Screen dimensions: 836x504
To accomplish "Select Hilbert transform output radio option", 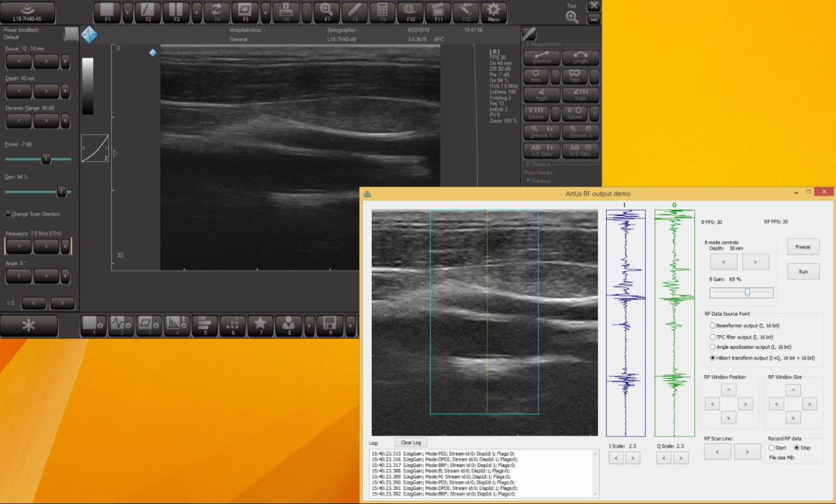I will point(713,358).
